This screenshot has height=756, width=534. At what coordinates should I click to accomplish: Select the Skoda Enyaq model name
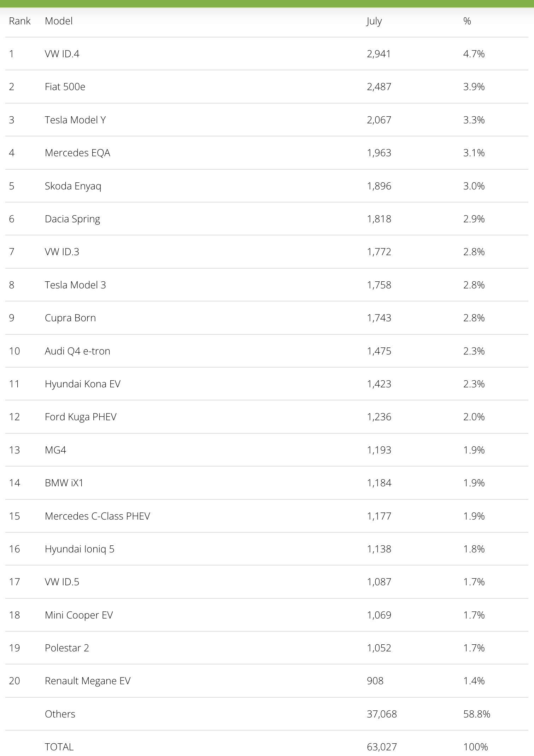point(73,186)
